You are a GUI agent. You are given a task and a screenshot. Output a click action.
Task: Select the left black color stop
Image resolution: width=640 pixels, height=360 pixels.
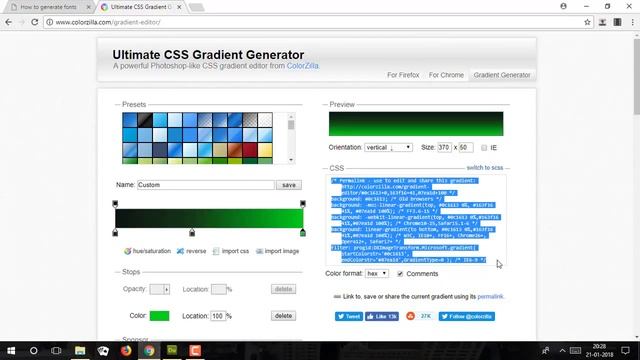pyautogui.click(x=115, y=233)
